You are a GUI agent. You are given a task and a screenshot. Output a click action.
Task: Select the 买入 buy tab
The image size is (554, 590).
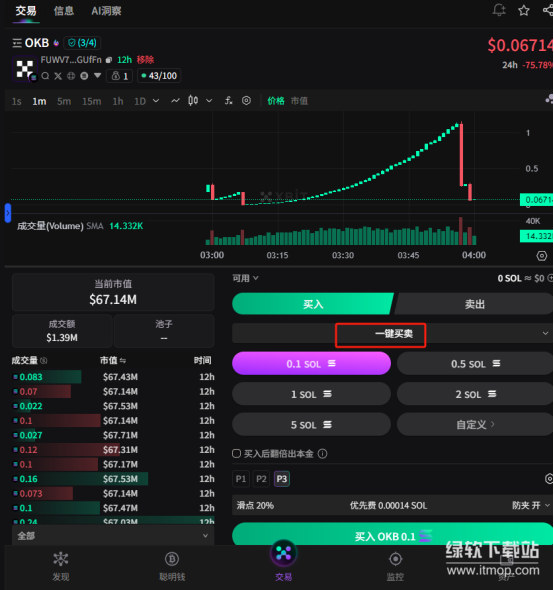(x=312, y=304)
